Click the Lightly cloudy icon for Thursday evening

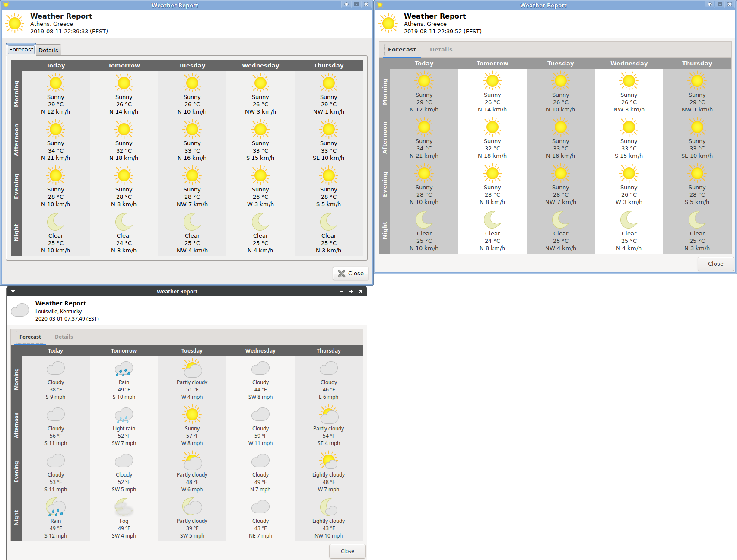(329, 461)
